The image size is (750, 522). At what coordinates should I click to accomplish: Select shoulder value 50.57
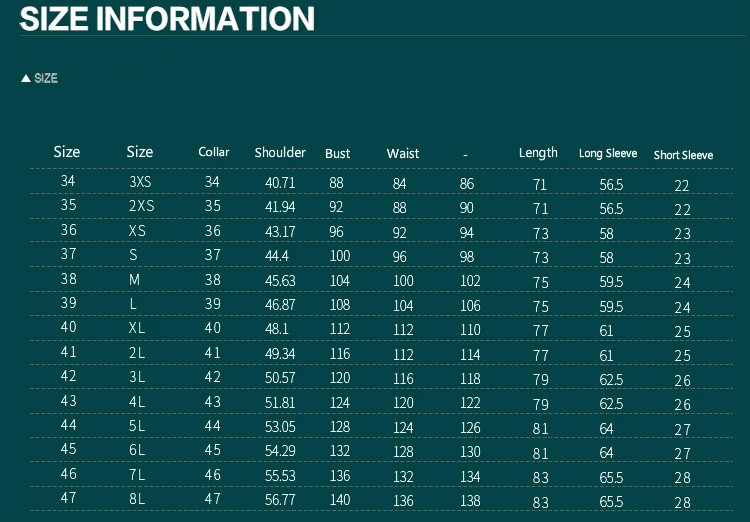click(280, 378)
